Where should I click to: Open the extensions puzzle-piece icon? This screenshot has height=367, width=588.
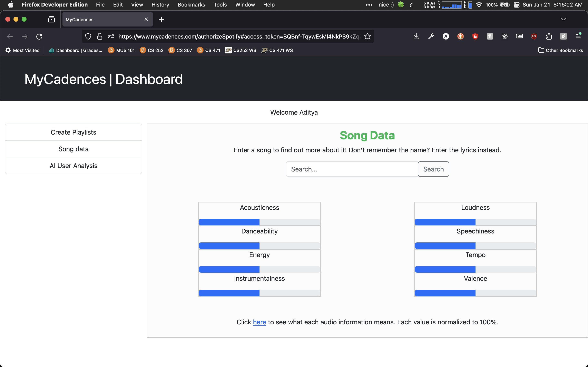pos(549,36)
